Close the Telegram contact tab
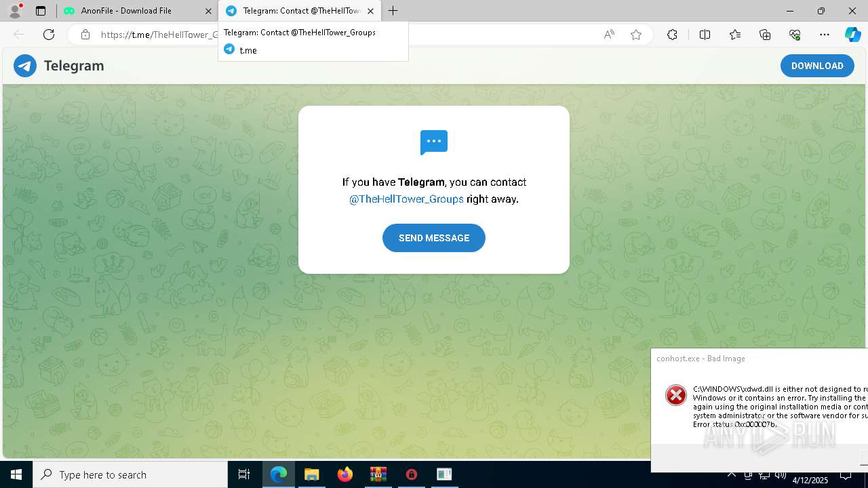Screen dimensions: 868x488 370,11
